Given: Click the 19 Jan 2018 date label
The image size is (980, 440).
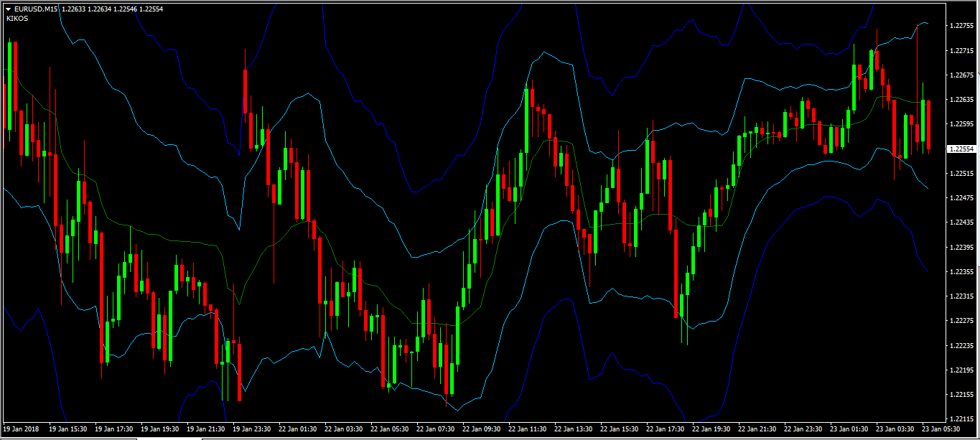Looking at the screenshot, I should point(21,429).
